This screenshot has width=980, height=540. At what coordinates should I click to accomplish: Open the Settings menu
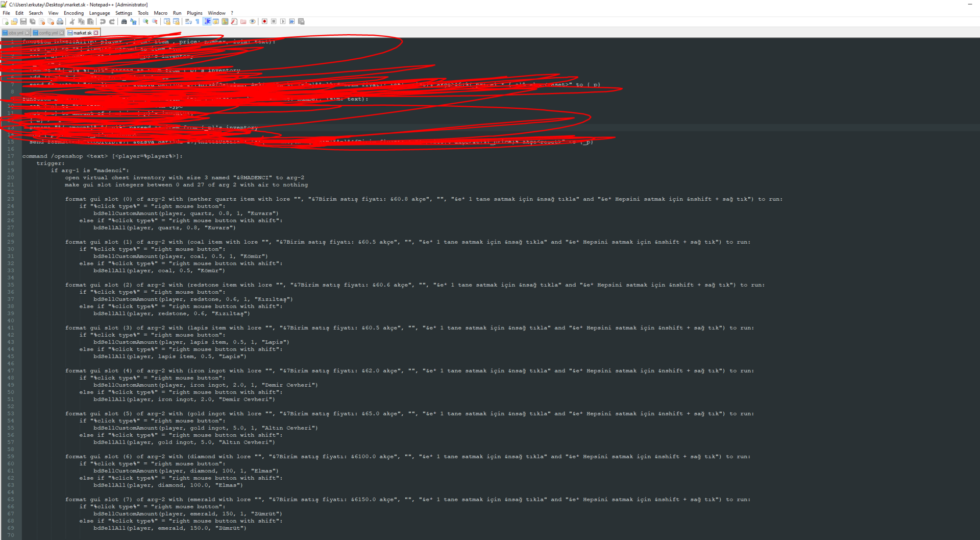pos(124,13)
